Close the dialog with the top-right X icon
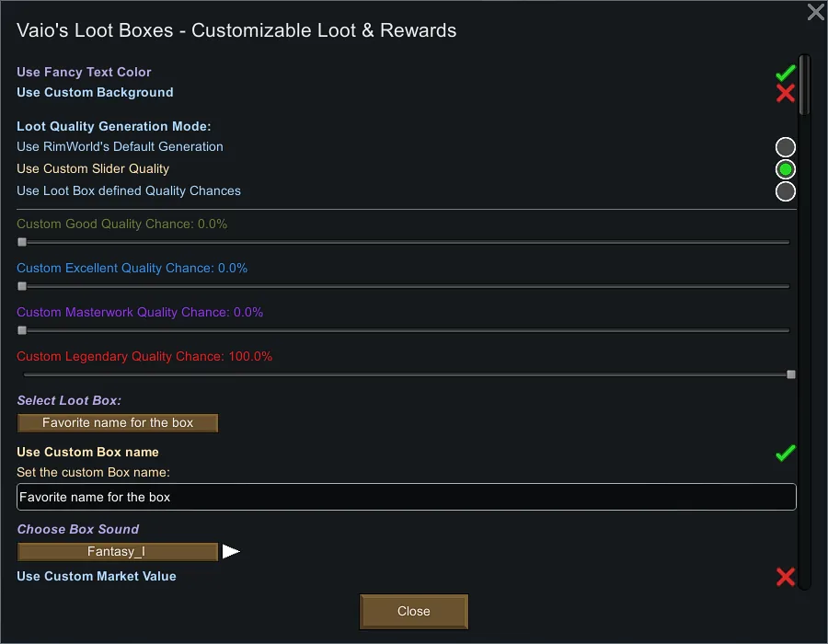Viewport: 828px width, 644px height. click(815, 12)
